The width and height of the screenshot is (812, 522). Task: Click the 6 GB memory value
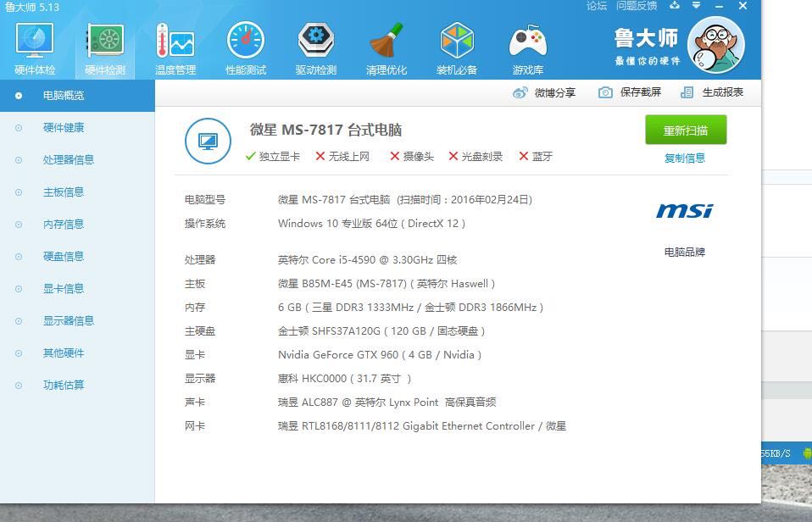coord(410,308)
